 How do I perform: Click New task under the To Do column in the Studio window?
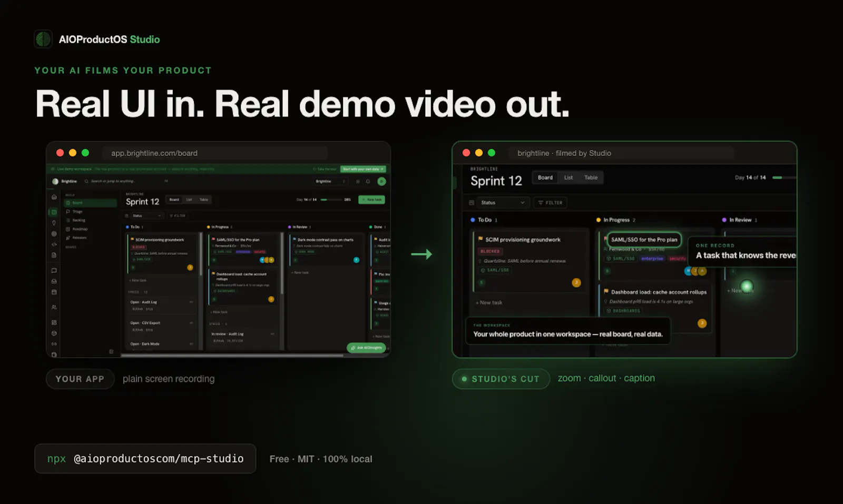[489, 303]
